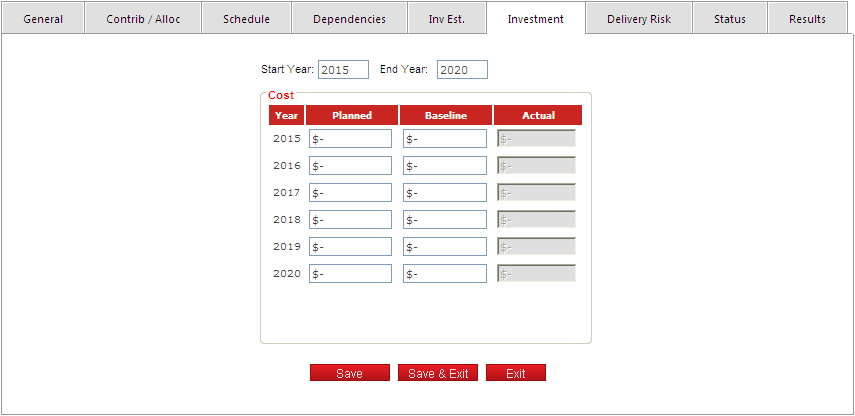855x416 pixels.
Task: Switch to the Delivery Risk tab
Action: pos(639,19)
